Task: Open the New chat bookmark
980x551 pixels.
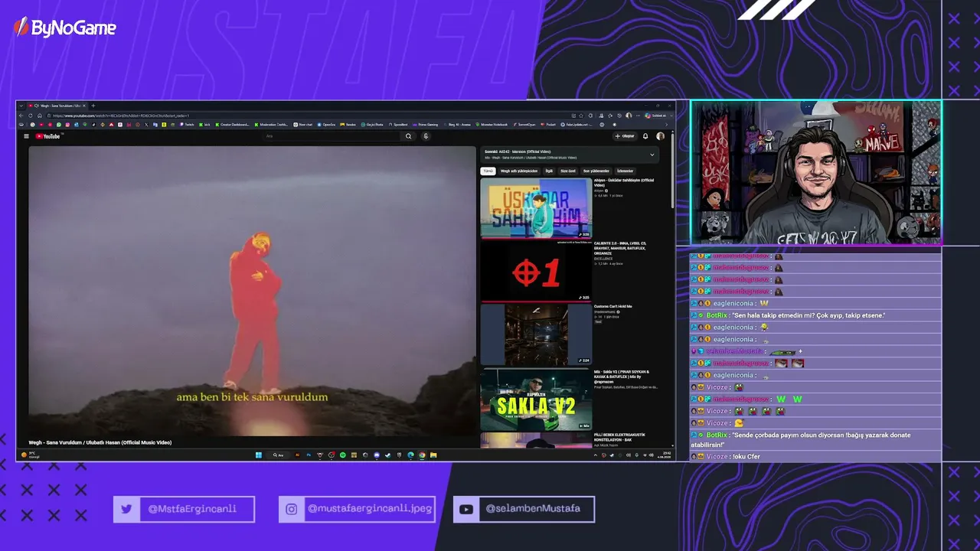Action: 303,125
